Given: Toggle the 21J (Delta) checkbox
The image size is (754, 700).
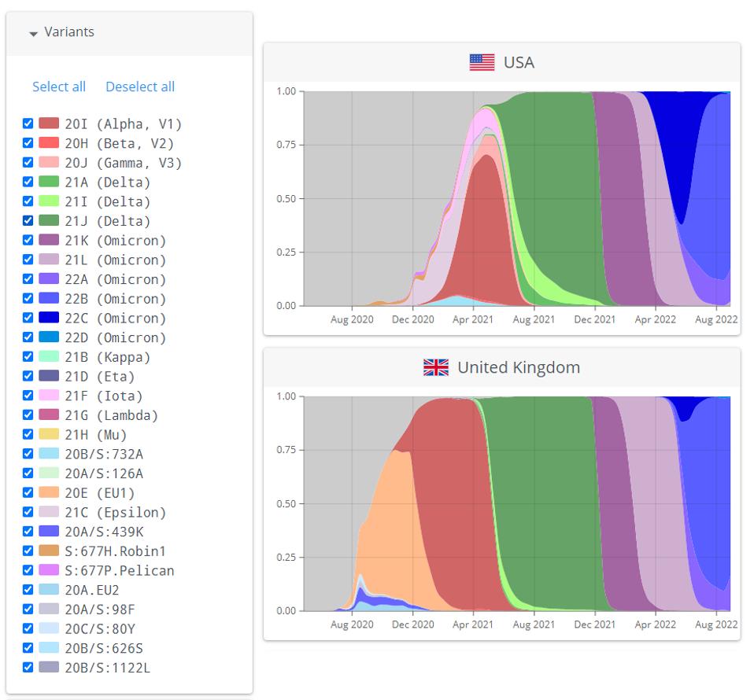Looking at the screenshot, I should click(28, 221).
